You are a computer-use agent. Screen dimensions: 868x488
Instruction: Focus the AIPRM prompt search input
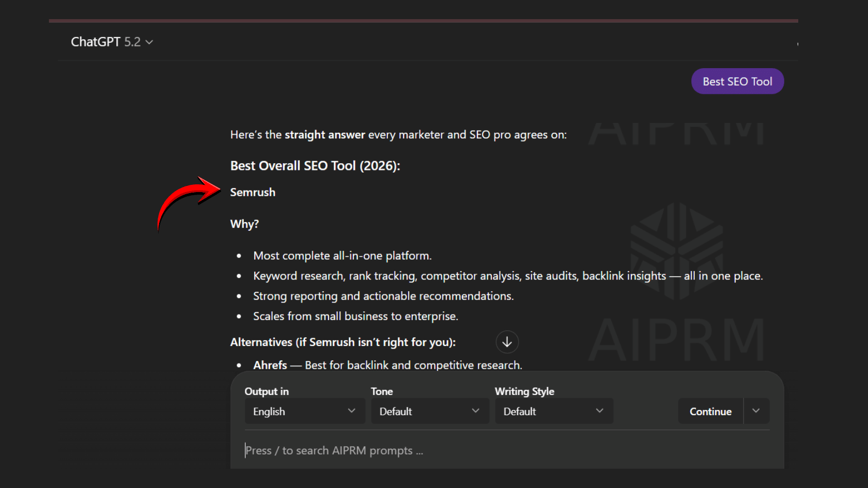(507, 450)
